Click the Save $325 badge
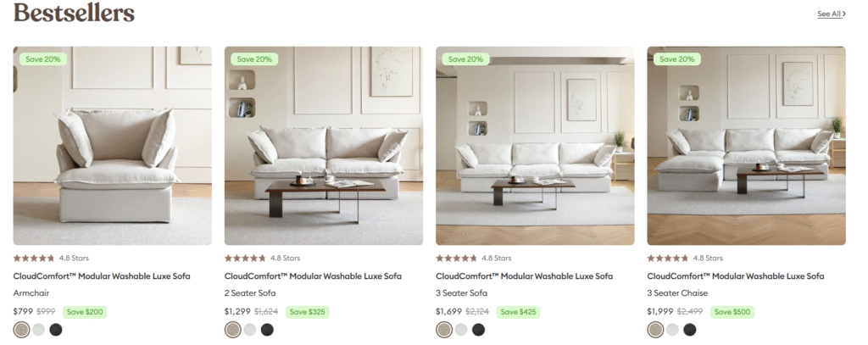Viewport: 868px width, 345px height. click(309, 312)
